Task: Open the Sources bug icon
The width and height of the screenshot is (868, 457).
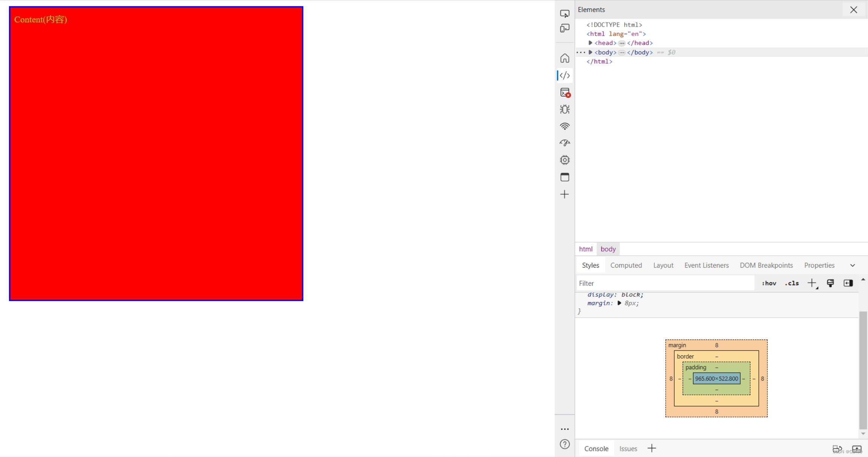Action: coord(564,109)
